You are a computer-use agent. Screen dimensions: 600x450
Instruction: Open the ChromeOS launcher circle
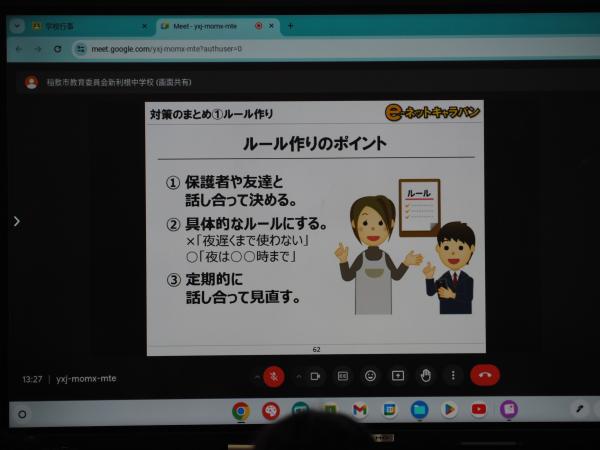click(22, 414)
